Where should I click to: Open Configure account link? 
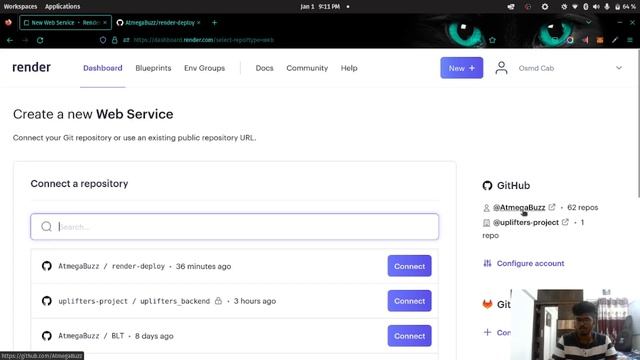pos(530,263)
